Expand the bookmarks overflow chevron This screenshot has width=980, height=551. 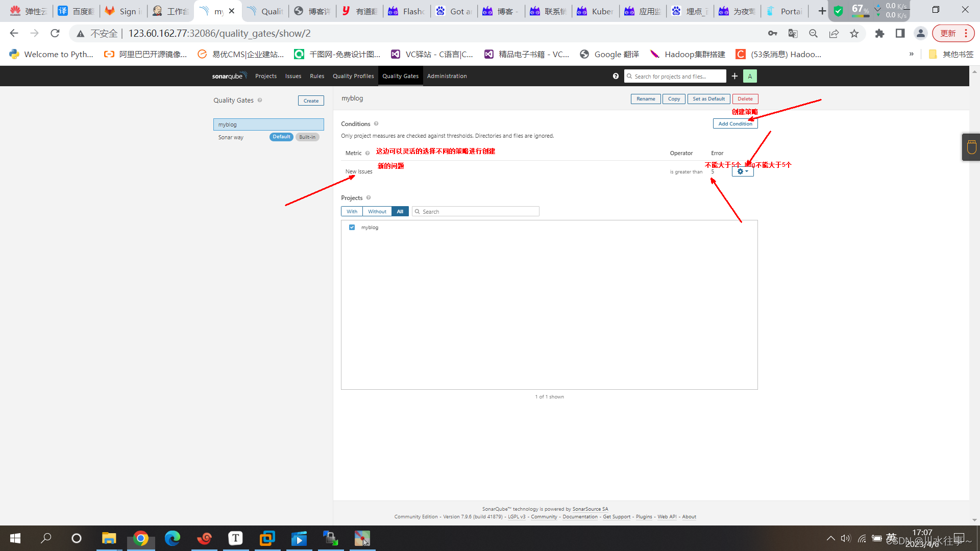(x=911, y=54)
